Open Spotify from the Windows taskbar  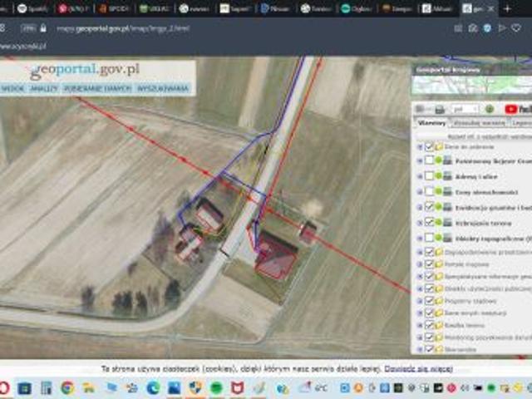pyautogui.click(x=216, y=388)
